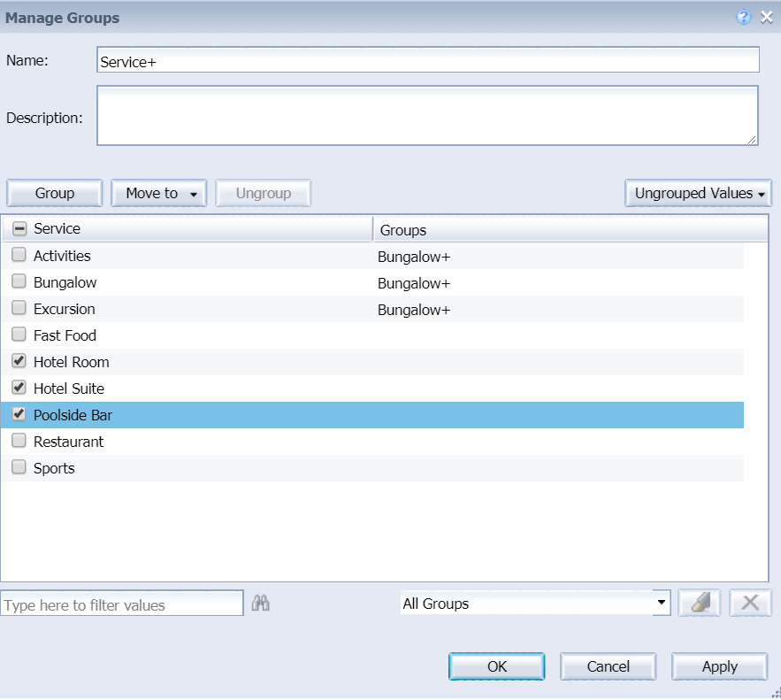Confirm with the OK button
The width and height of the screenshot is (781, 700).
(x=497, y=667)
